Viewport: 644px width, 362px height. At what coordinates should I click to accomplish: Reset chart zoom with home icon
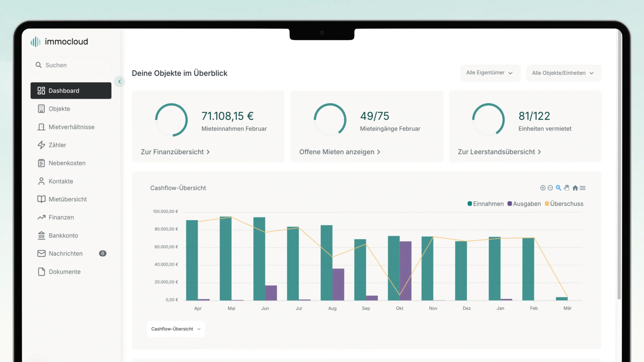[x=575, y=188]
